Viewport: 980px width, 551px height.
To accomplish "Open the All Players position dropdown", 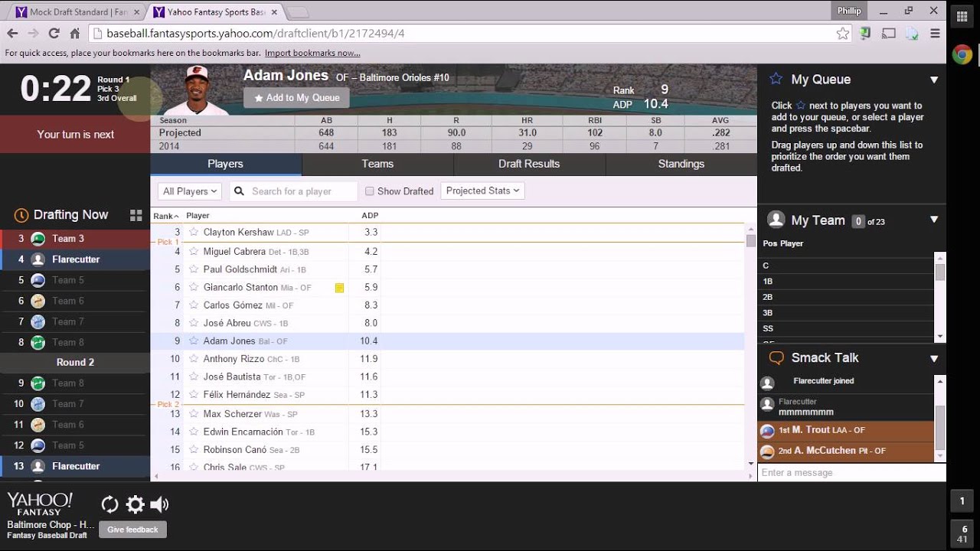I will click(x=190, y=191).
